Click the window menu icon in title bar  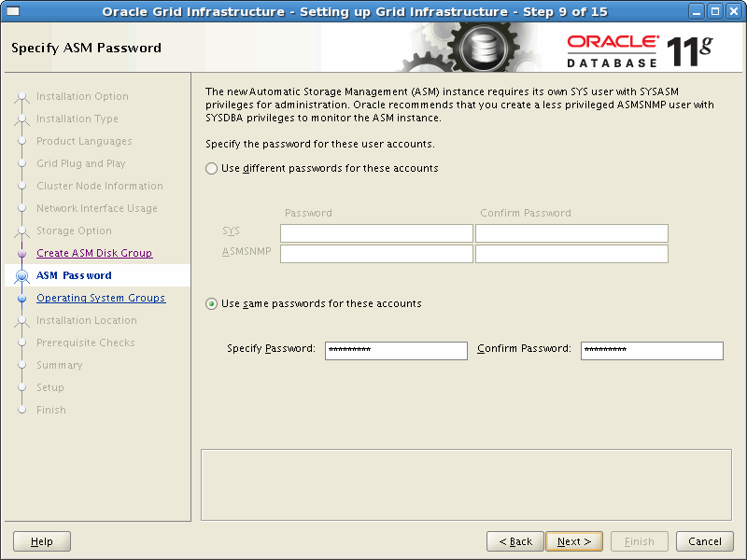tap(13, 11)
